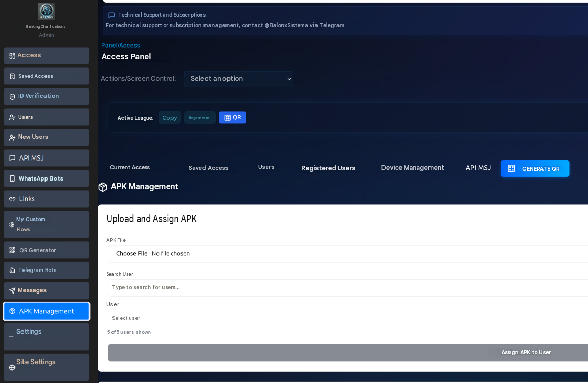Open My Custom Flows in sidebar
The image size is (588, 383).
click(47, 224)
